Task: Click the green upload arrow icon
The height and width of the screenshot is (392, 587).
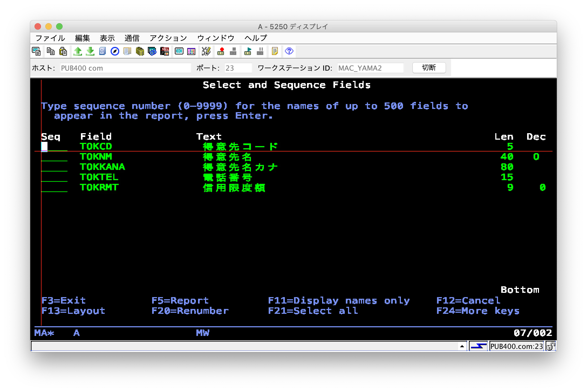Action: (x=78, y=51)
